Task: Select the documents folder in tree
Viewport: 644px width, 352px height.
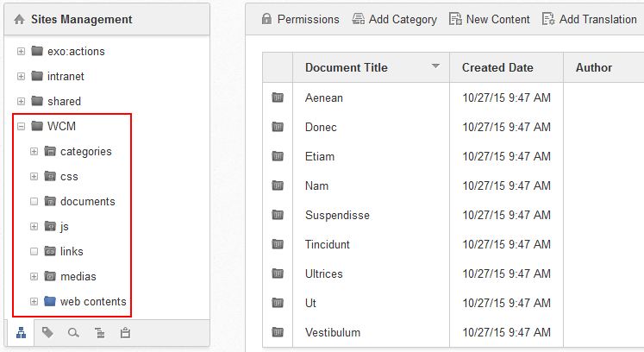Action: click(x=87, y=202)
